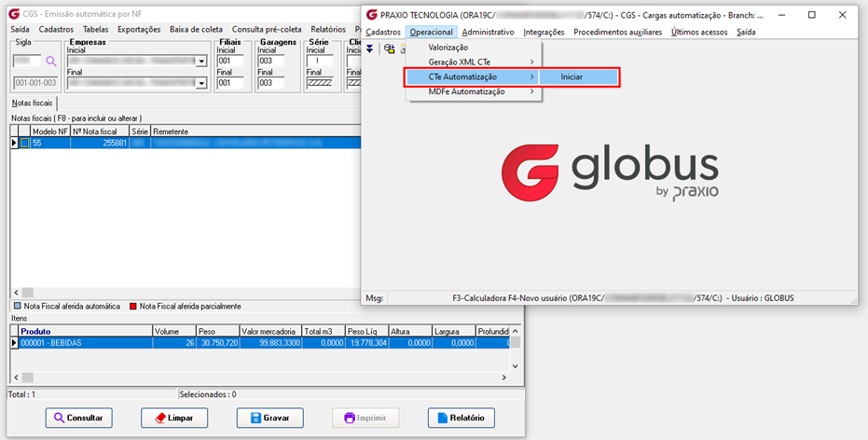Open the Relatório report button
This screenshot has width=868, height=440.
[462, 418]
